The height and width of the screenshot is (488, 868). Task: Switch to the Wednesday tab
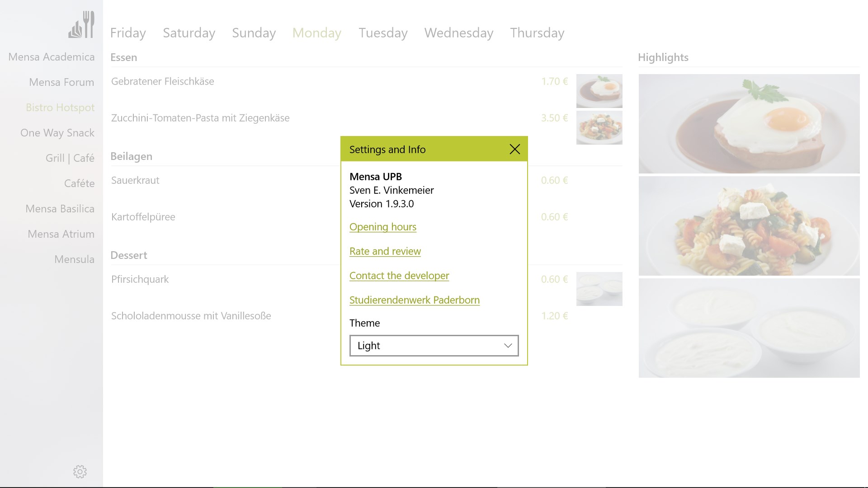click(458, 33)
